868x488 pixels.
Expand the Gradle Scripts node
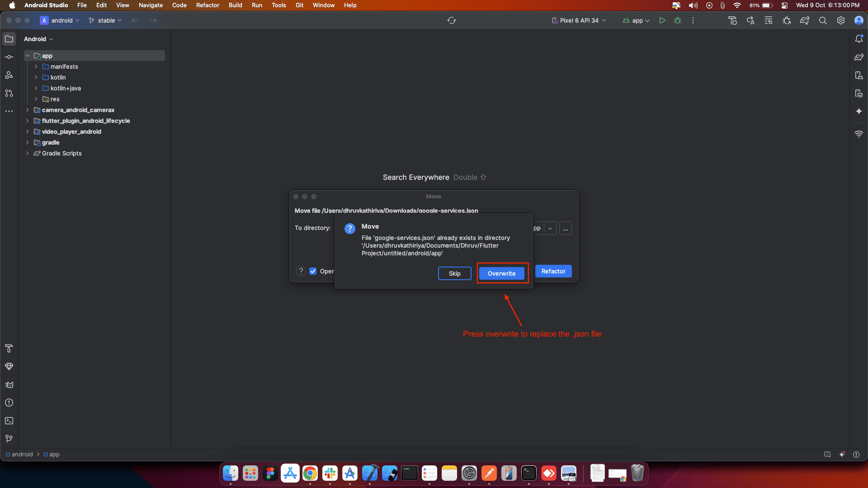[28, 153]
